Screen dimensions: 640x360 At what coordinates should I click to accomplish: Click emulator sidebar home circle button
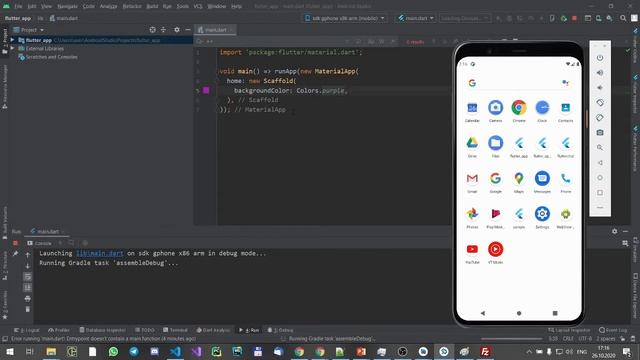click(600, 178)
